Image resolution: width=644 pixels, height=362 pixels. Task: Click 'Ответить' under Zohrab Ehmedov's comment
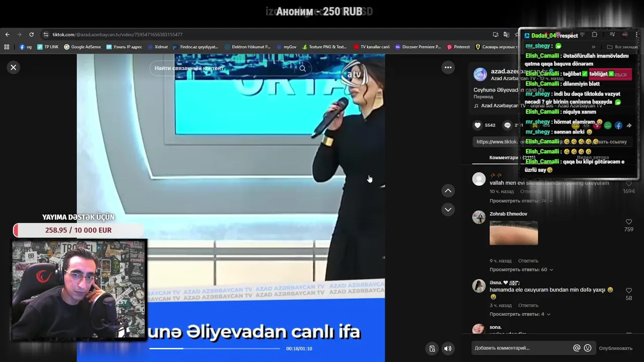(x=528, y=261)
